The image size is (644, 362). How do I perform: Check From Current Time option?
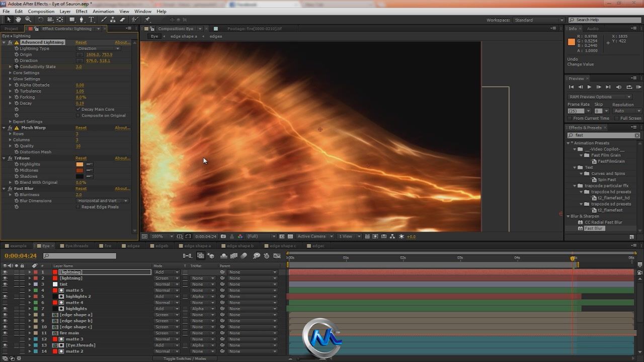(x=570, y=118)
